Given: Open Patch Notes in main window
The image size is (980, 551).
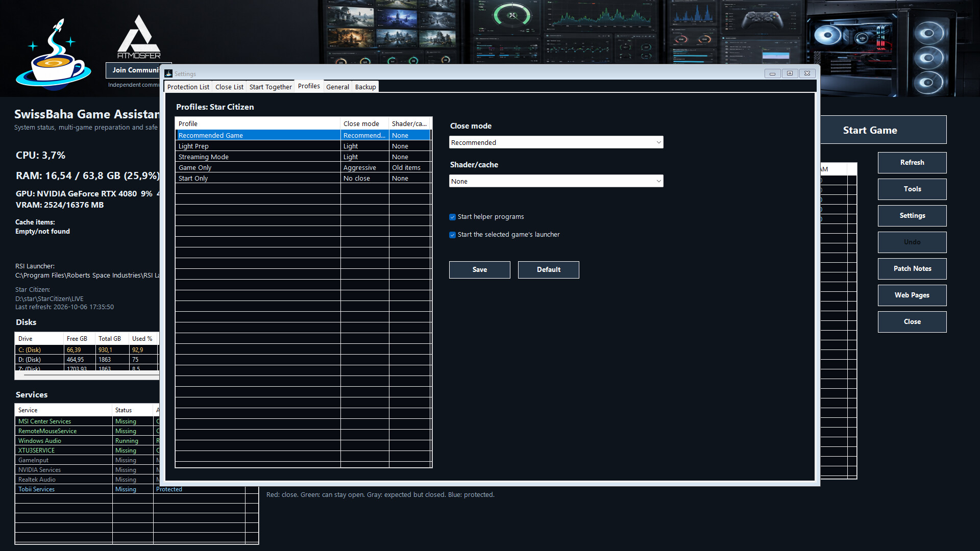Looking at the screenshot, I should pos(912,268).
